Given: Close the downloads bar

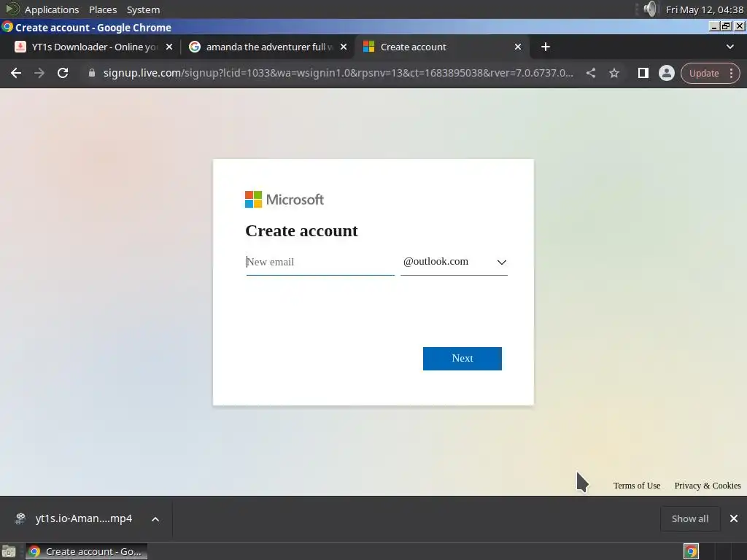Looking at the screenshot, I should [734, 518].
